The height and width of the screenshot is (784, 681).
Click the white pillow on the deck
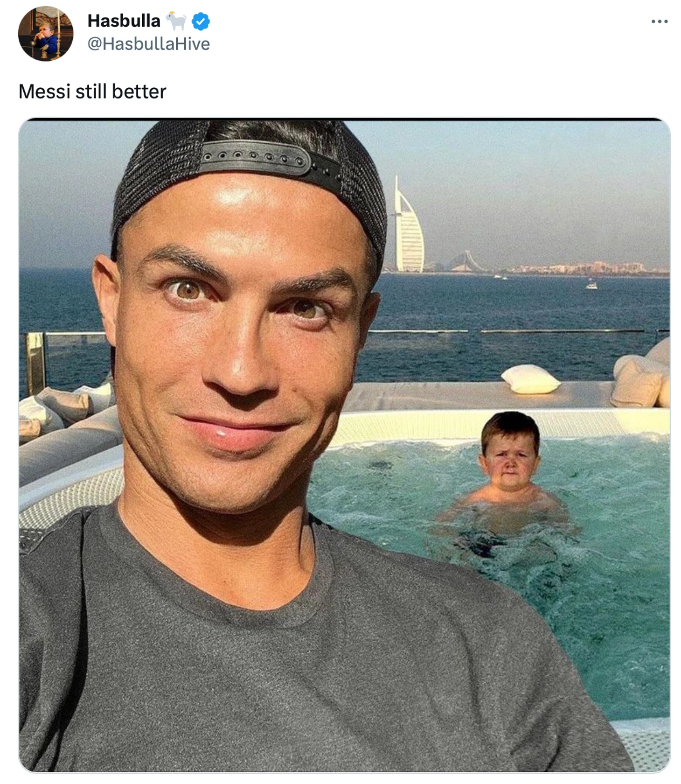[x=530, y=378]
